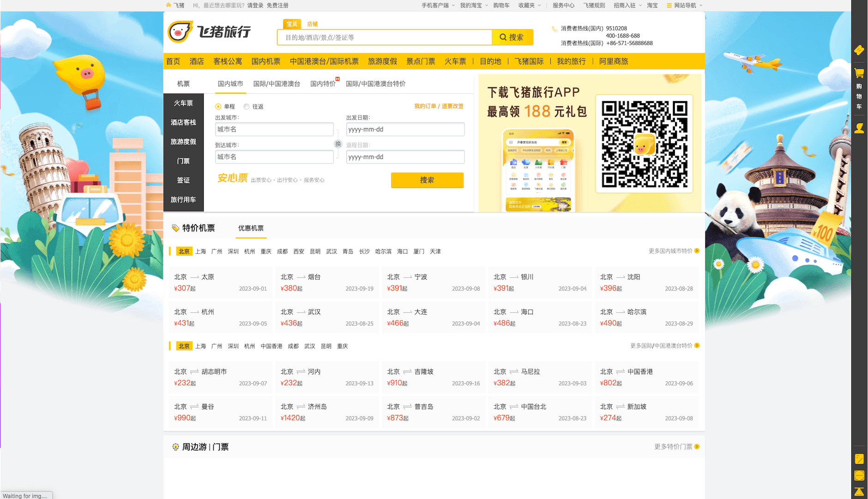Select the 优惠机票 tab
868x499 pixels.
(x=251, y=228)
